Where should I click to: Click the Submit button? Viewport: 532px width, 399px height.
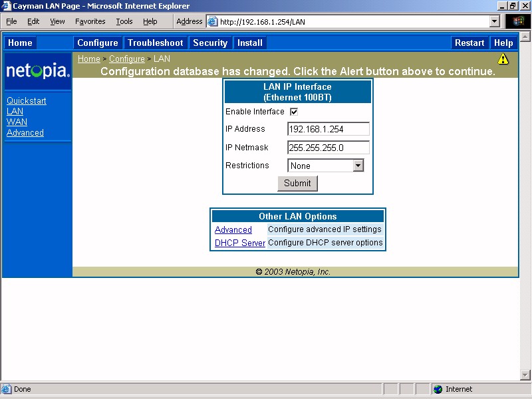[297, 184]
